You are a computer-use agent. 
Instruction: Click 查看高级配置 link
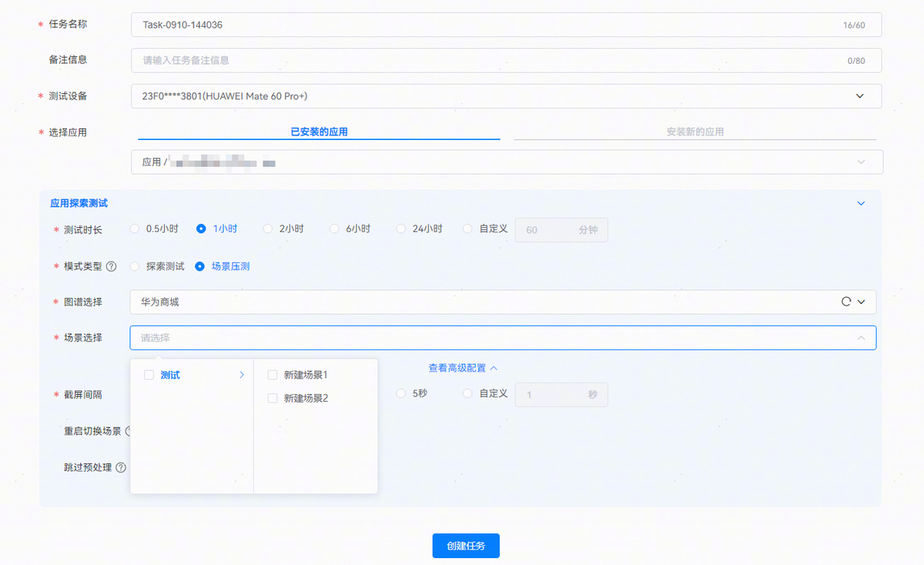click(463, 368)
